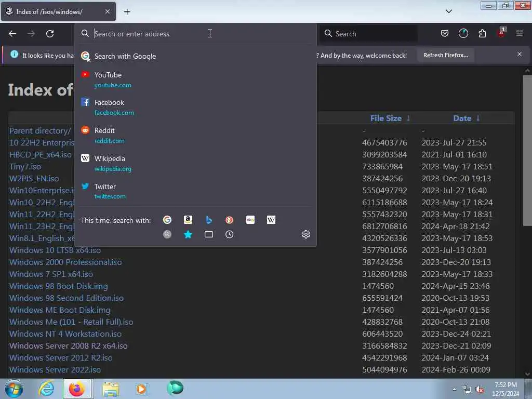
Task: Open Windows Server 2022.iso link
Action: pyautogui.click(x=55, y=370)
